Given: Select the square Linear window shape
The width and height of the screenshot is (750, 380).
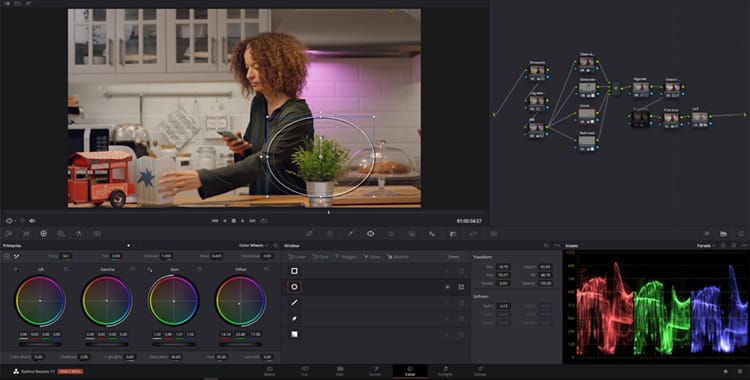Looking at the screenshot, I should point(294,271).
